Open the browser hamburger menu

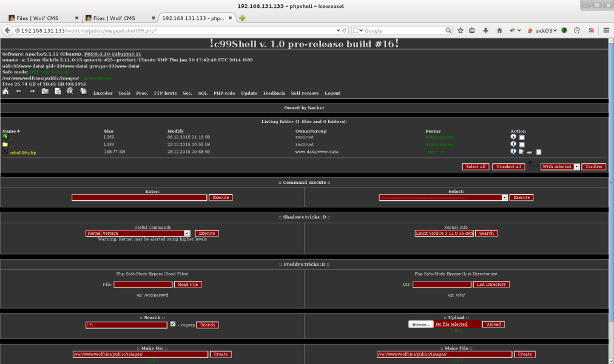[x=606, y=30]
